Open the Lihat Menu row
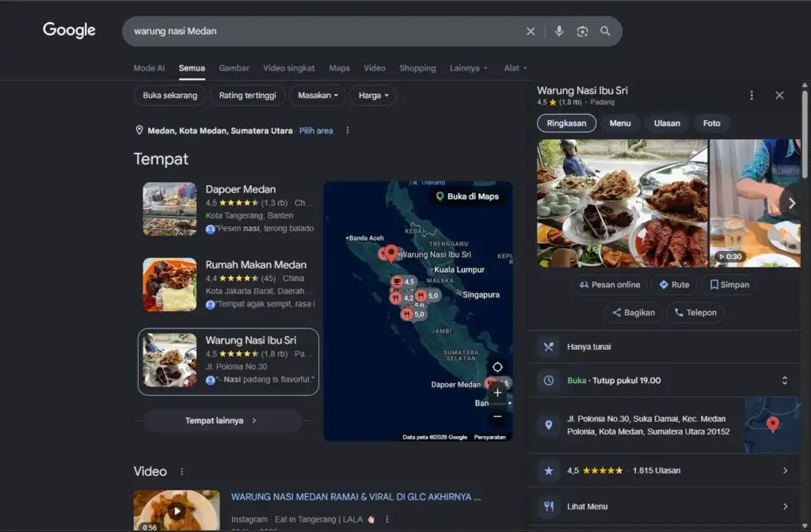This screenshot has height=532, width=811. tap(664, 507)
